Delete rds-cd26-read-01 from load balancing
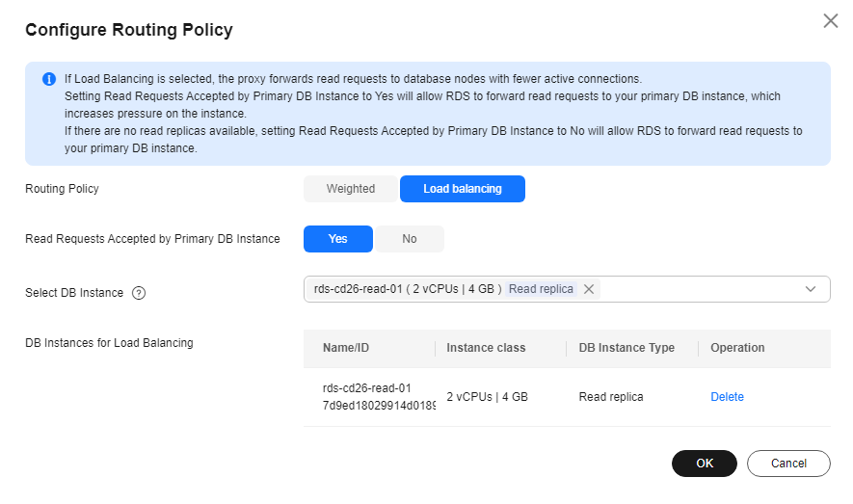This screenshot has width=853, height=504. (x=727, y=397)
